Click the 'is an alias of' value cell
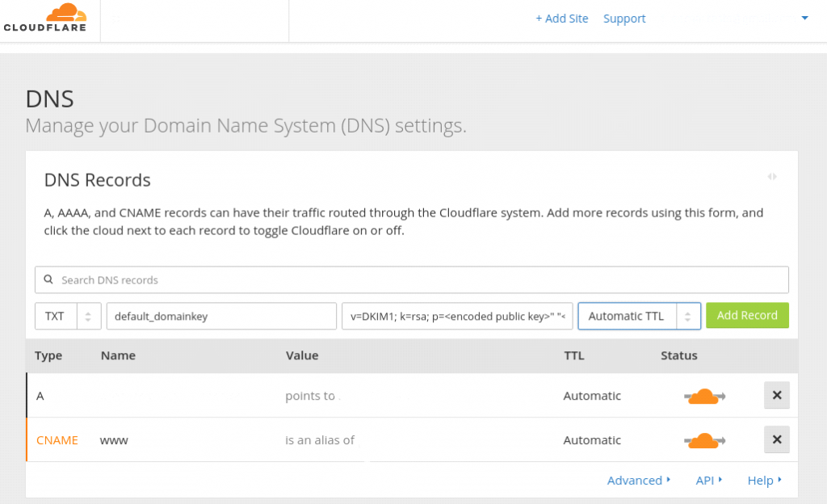Screen dimensions: 827x504 [x=320, y=440]
